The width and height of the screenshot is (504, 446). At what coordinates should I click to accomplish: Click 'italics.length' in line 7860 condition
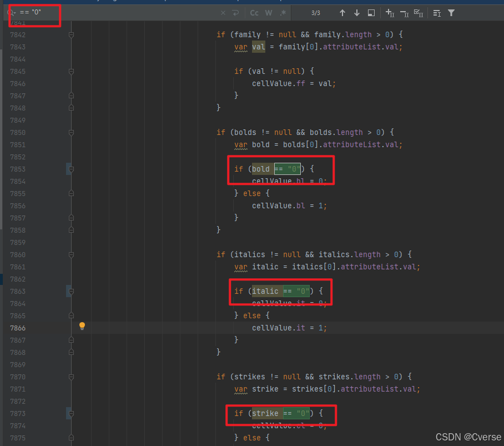tap(349, 255)
